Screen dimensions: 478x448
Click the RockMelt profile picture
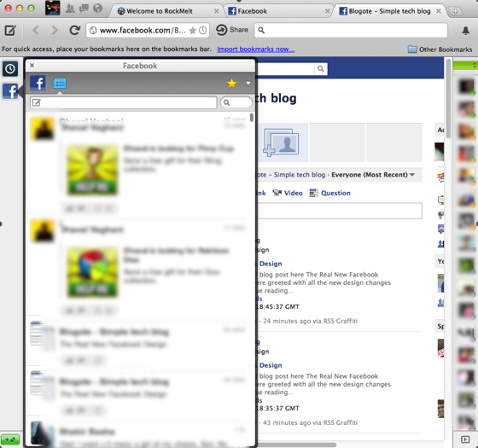tap(52, 8)
